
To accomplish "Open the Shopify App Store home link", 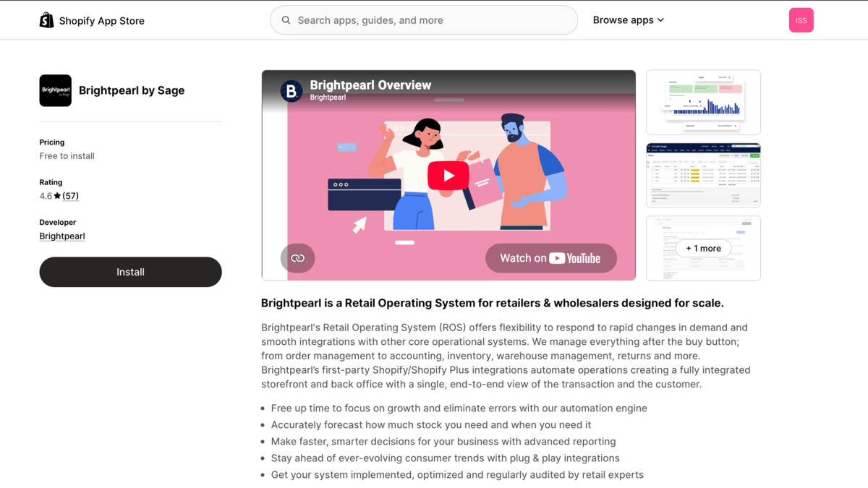I will point(92,20).
